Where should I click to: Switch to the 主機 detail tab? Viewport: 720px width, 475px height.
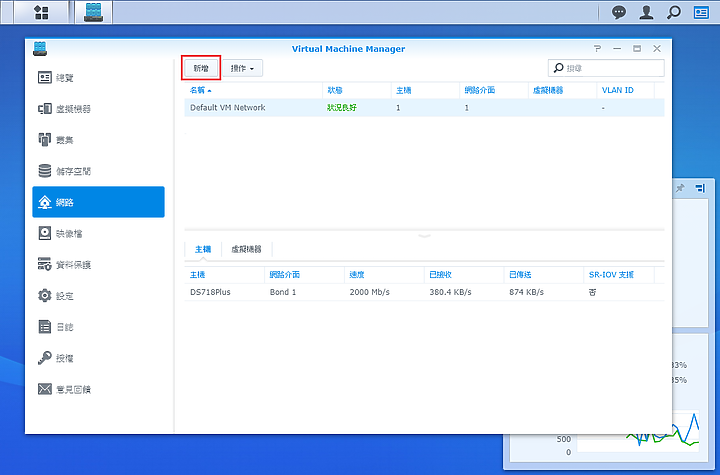203,249
